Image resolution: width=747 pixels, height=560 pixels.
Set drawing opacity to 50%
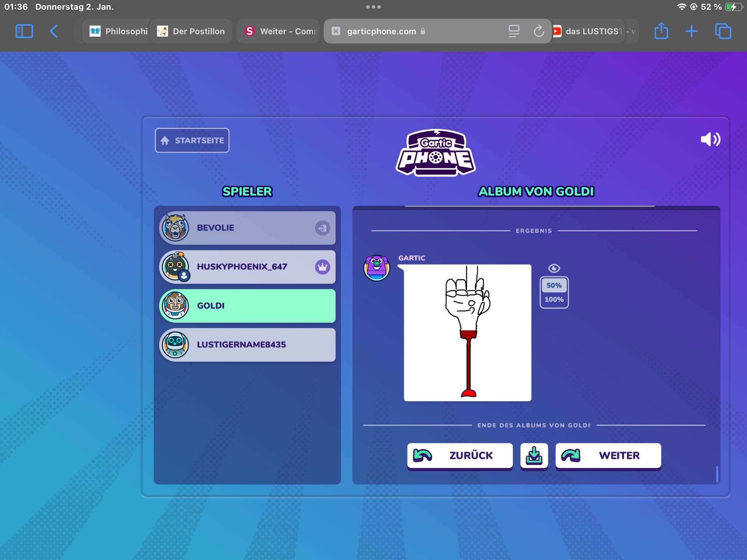point(554,285)
